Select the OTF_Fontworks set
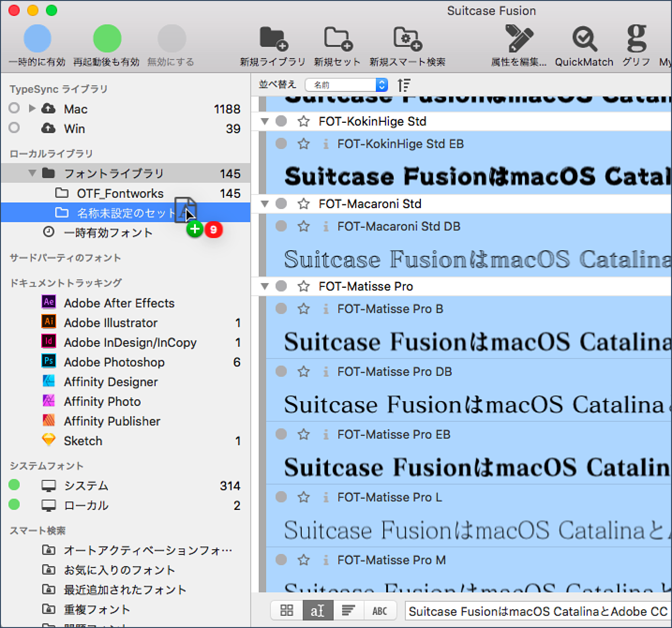The width and height of the screenshot is (672, 628). click(125, 193)
